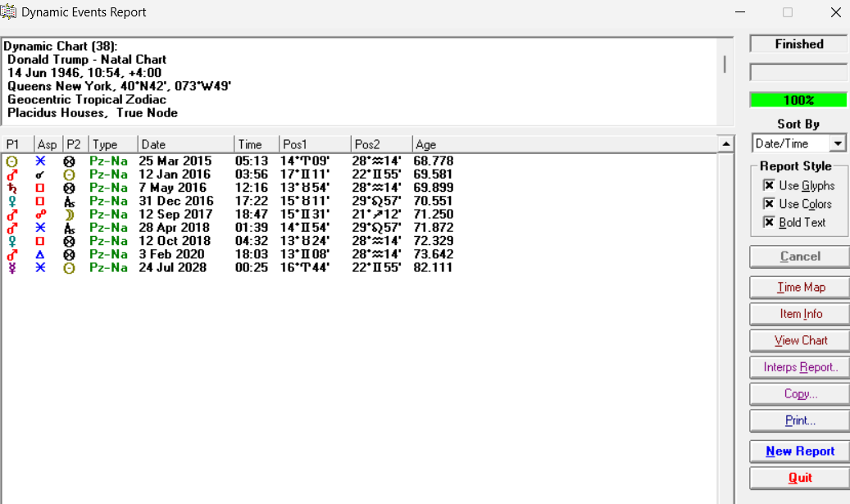Image resolution: width=850 pixels, height=504 pixels.
Task: Open the Time Map
Action: click(799, 287)
